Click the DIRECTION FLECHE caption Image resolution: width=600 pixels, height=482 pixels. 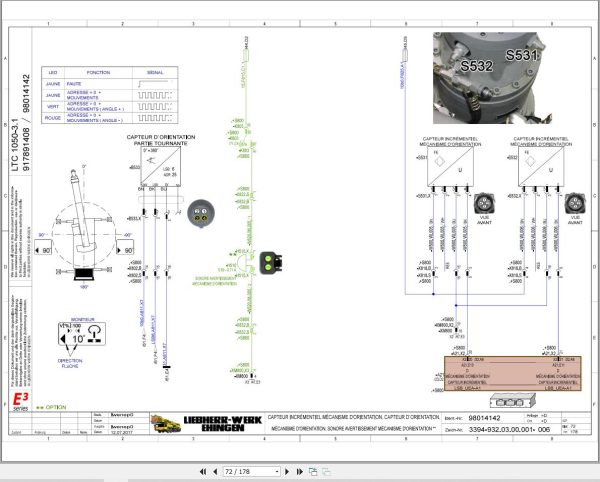[70, 363]
